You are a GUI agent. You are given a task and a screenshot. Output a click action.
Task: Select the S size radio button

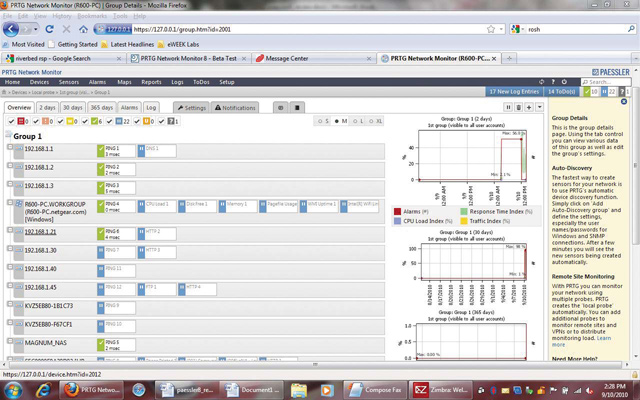[x=320, y=121]
